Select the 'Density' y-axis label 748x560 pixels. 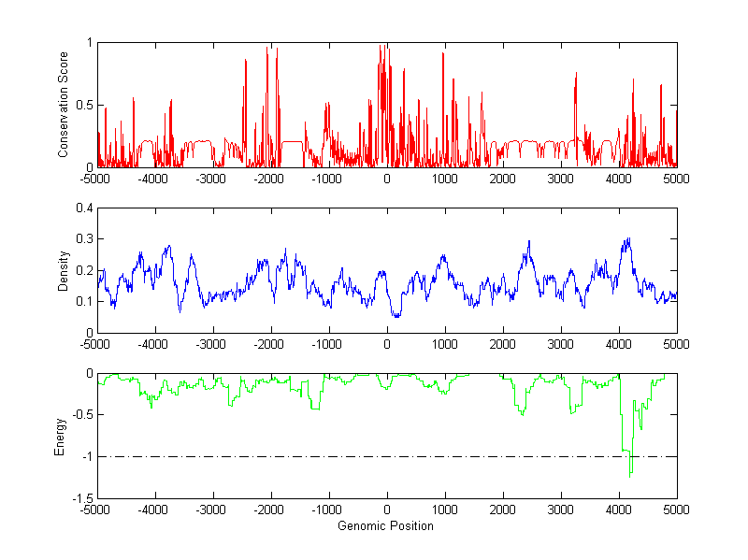[x=64, y=270]
